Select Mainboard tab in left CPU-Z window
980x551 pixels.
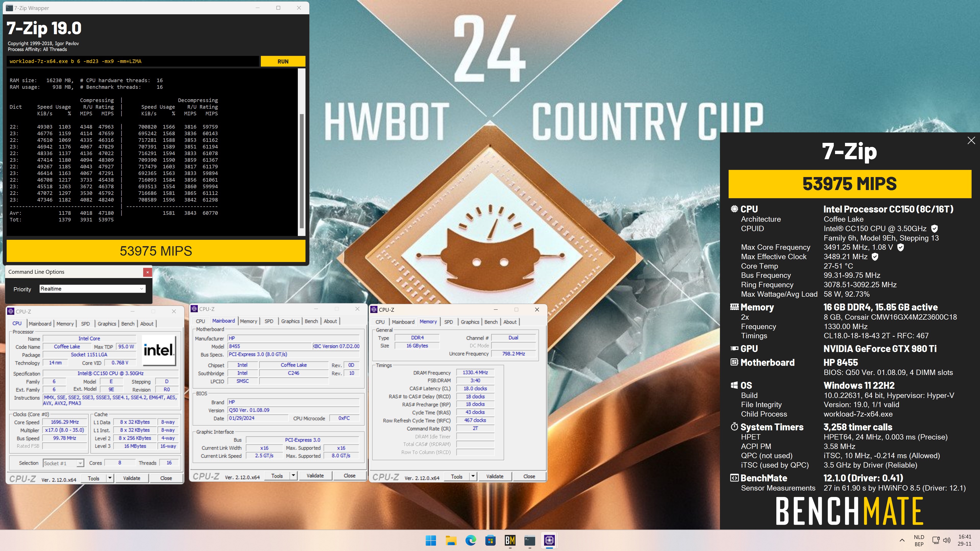[40, 324]
